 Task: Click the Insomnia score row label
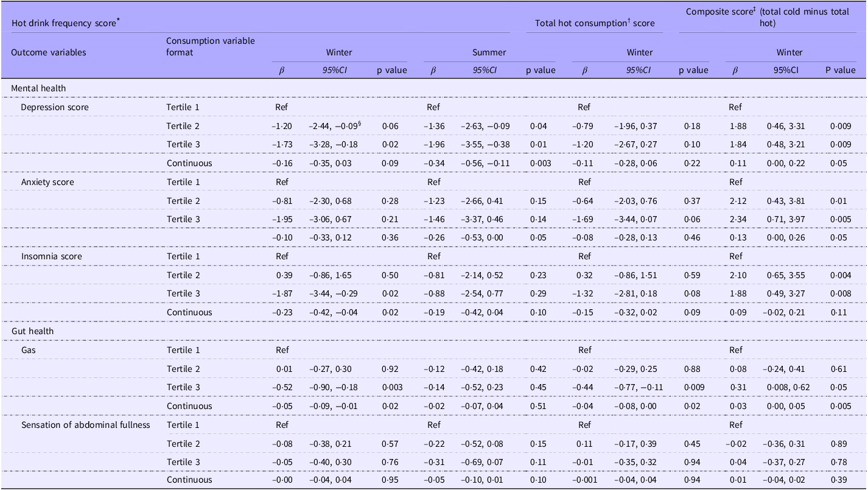[51, 256]
